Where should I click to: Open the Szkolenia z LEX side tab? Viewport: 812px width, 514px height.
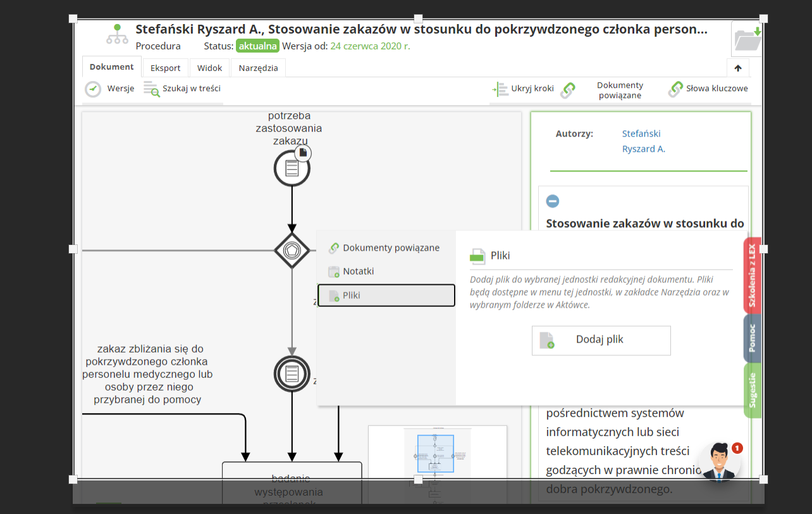(752, 275)
